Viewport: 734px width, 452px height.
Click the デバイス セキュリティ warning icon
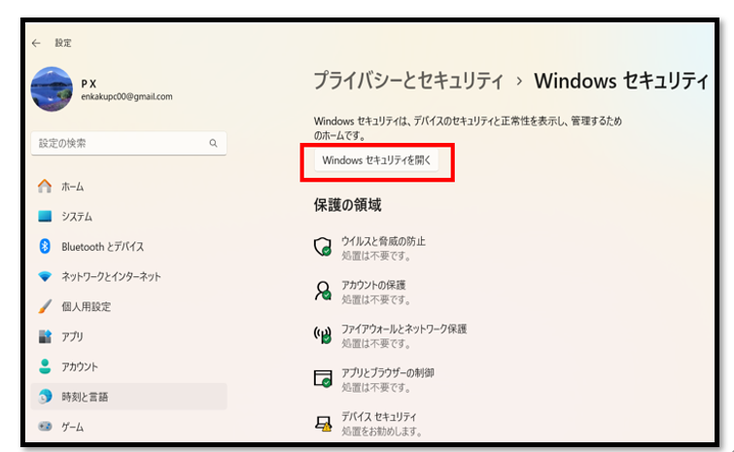pyautogui.click(x=323, y=423)
